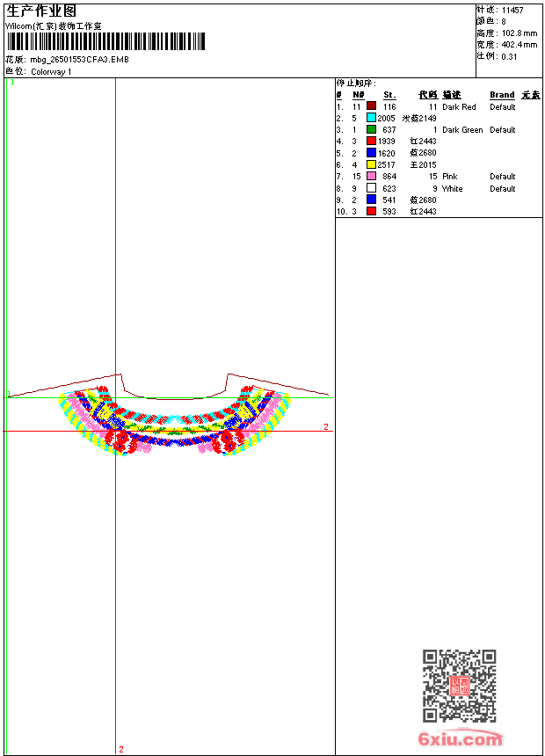545x756 pixels.
Task: Click the Dark Red swatch in row 1
Action: (x=371, y=106)
